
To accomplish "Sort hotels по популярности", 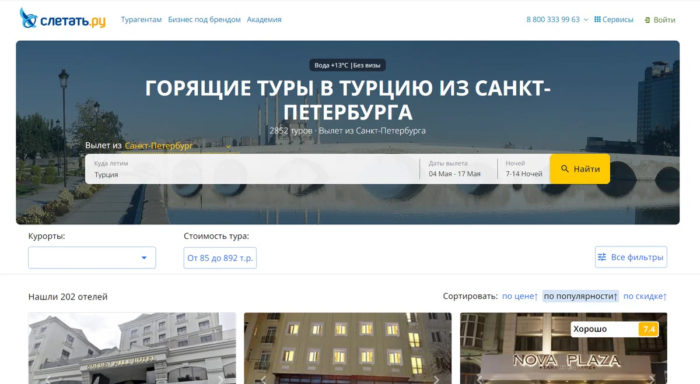I will 580,296.
